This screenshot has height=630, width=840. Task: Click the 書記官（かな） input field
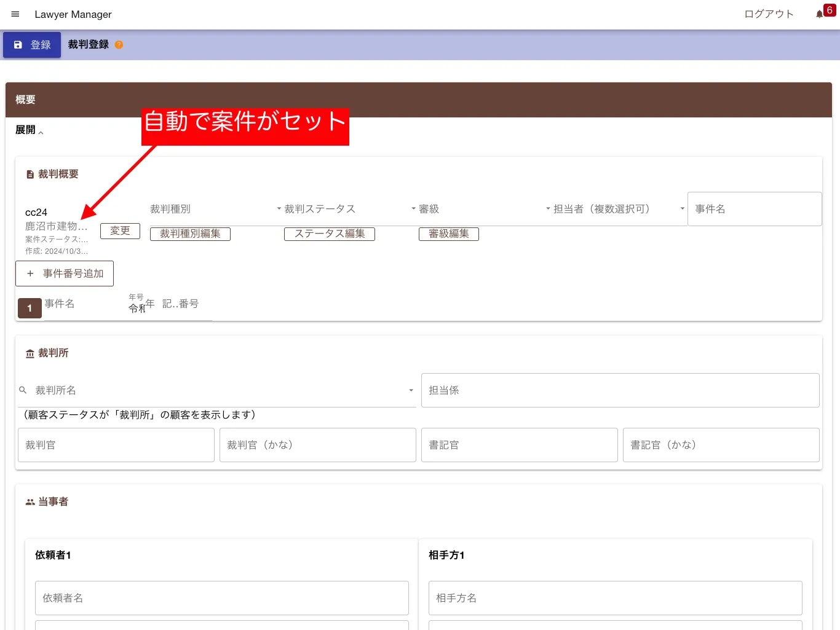pyautogui.click(x=721, y=445)
